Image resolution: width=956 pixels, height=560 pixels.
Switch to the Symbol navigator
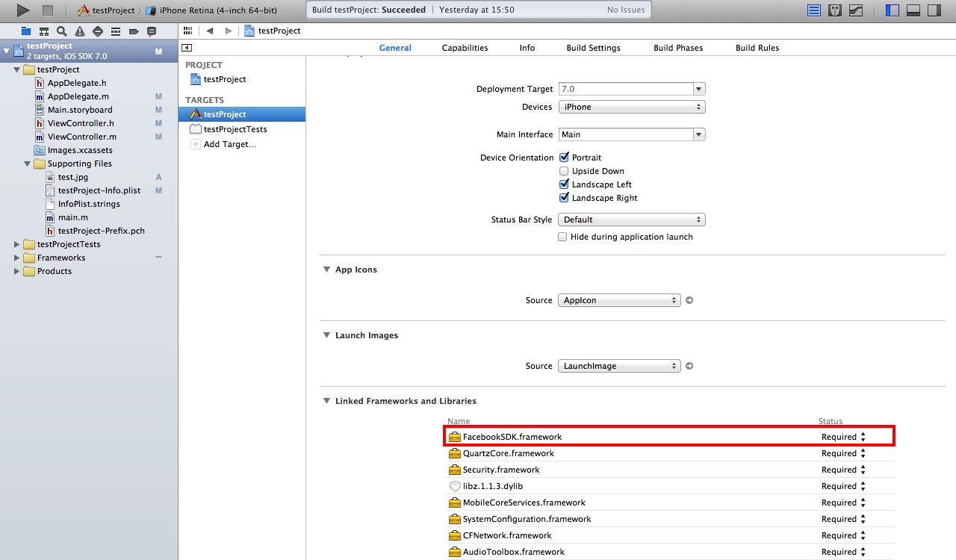(x=44, y=31)
